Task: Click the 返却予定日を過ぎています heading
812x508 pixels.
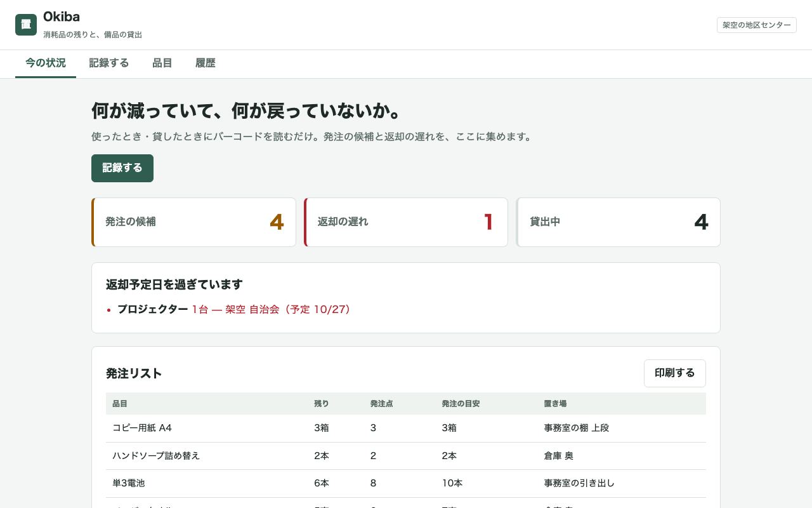Action: pyautogui.click(x=174, y=284)
